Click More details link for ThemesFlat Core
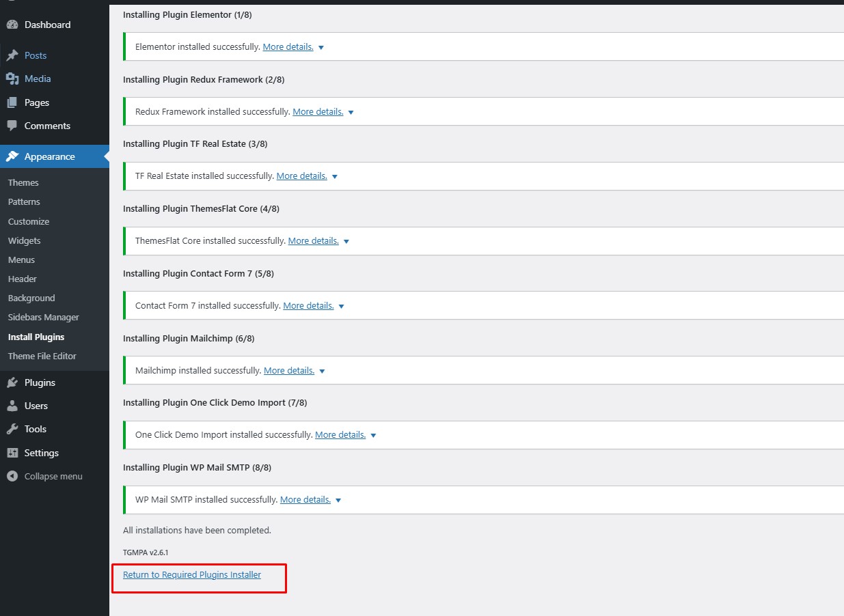 [314, 240]
